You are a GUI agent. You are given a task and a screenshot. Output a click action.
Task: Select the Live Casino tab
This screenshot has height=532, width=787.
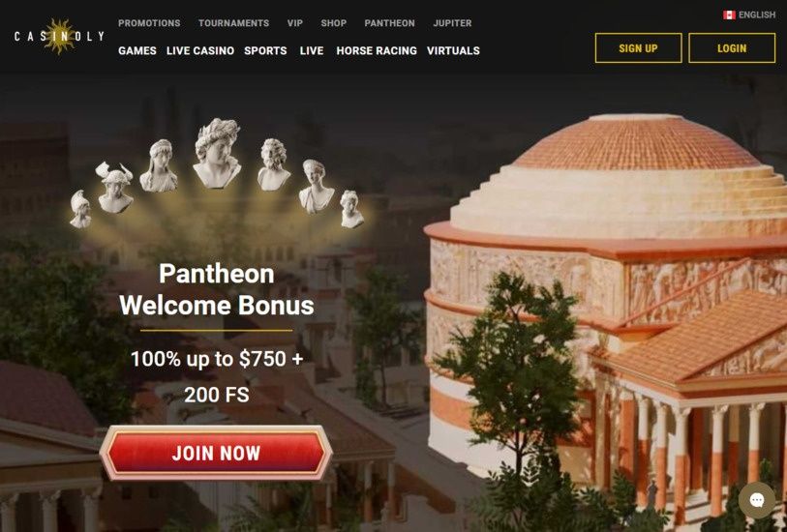[200, 50]
